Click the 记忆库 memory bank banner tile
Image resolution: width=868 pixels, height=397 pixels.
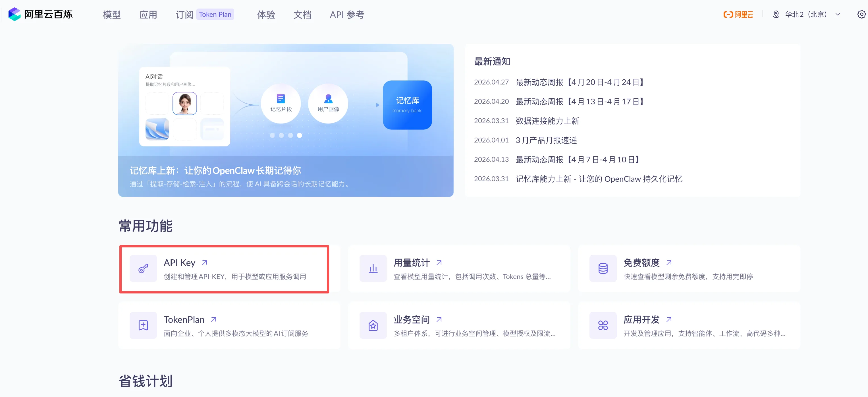[x=407, y=105]
